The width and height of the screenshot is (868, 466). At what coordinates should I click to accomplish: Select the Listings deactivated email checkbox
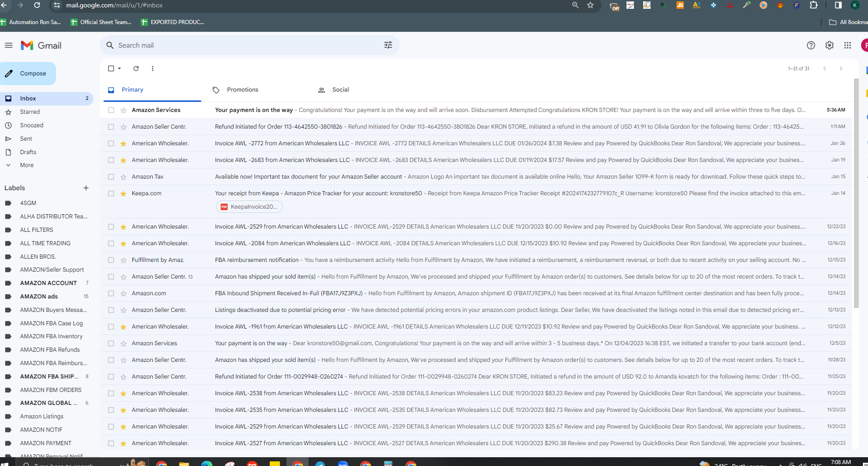(111, 310)
